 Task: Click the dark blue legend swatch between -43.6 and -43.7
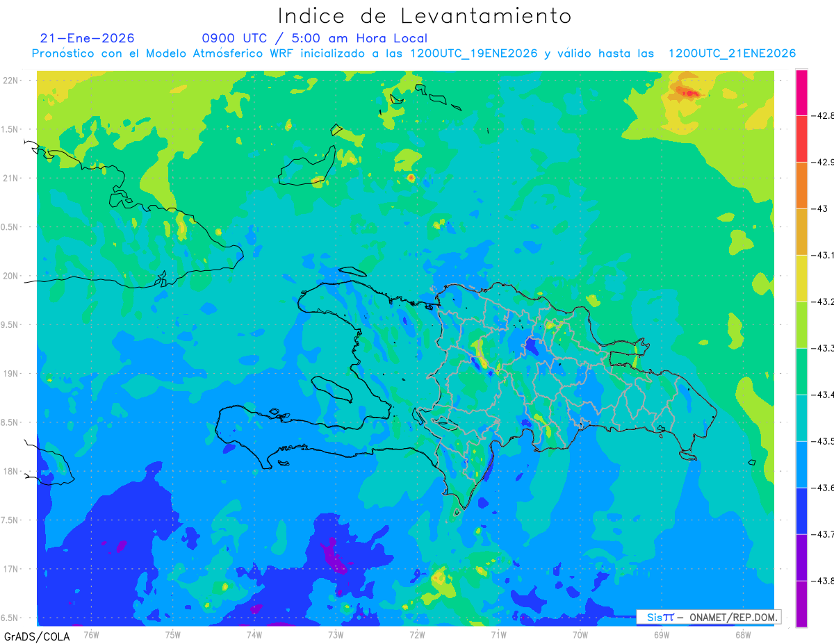click(801, 511)
